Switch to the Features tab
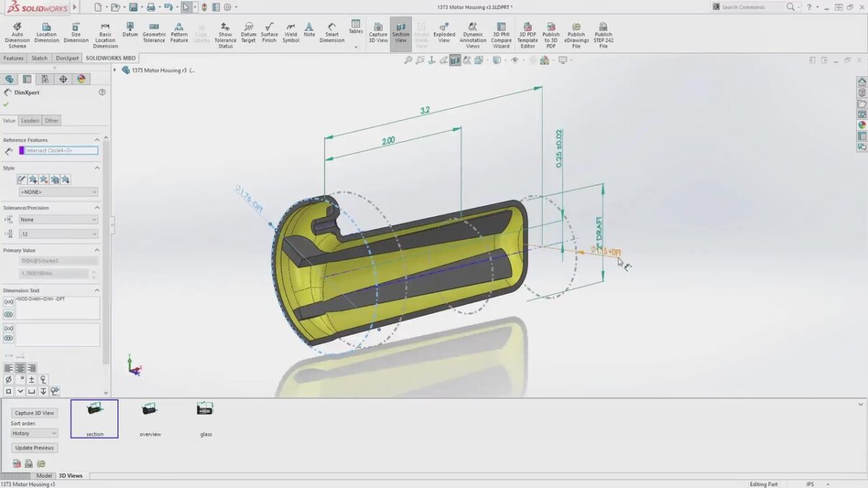Viewport: 868px width, 488px height. click(x=13, y=59)
